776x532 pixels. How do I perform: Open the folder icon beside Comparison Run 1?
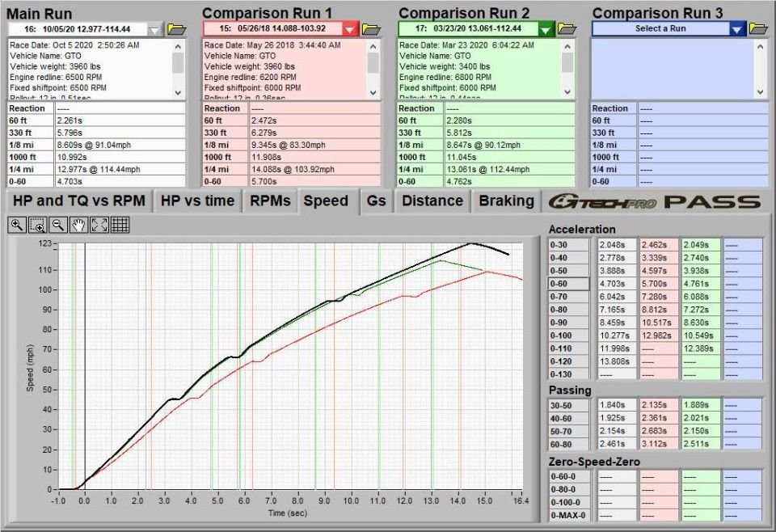(372, 29)
